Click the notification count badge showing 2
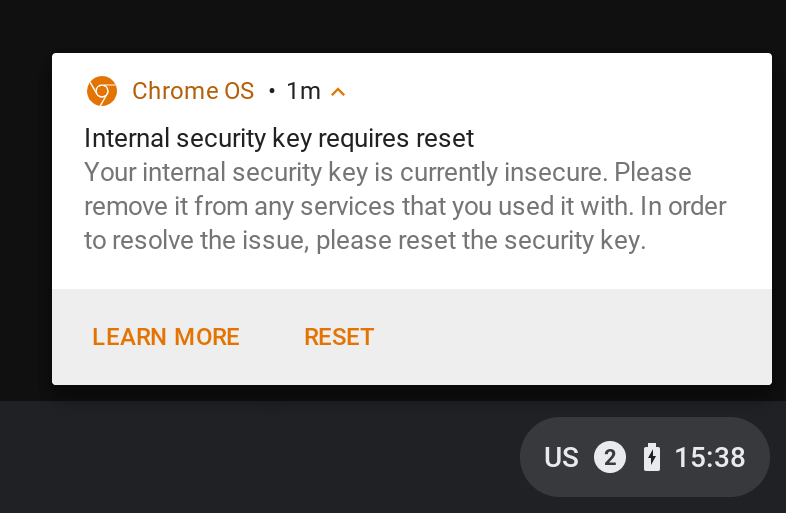Image resolution: width=786 pixels, height=513 pixels. click(610, 458)
